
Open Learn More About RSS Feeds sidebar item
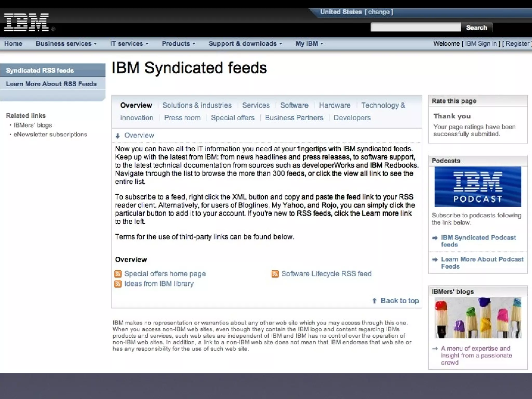51,84
